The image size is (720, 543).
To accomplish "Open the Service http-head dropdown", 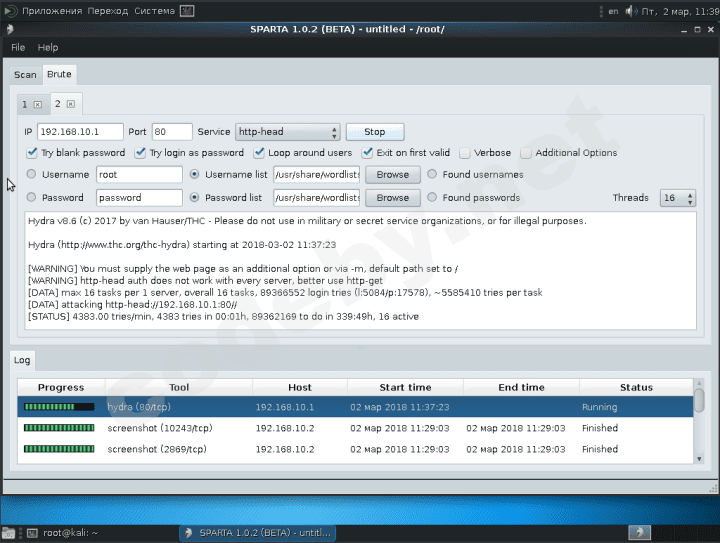I will coord(288,132).
